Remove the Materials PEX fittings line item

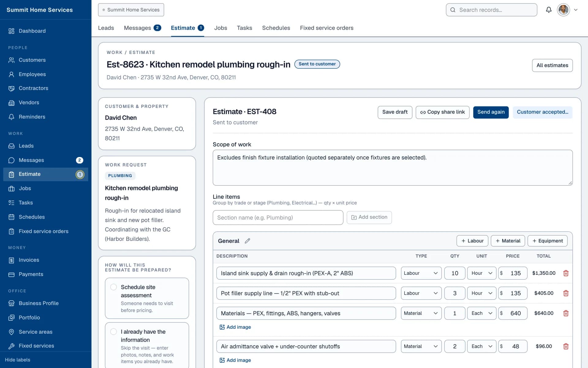click(566, 313)
